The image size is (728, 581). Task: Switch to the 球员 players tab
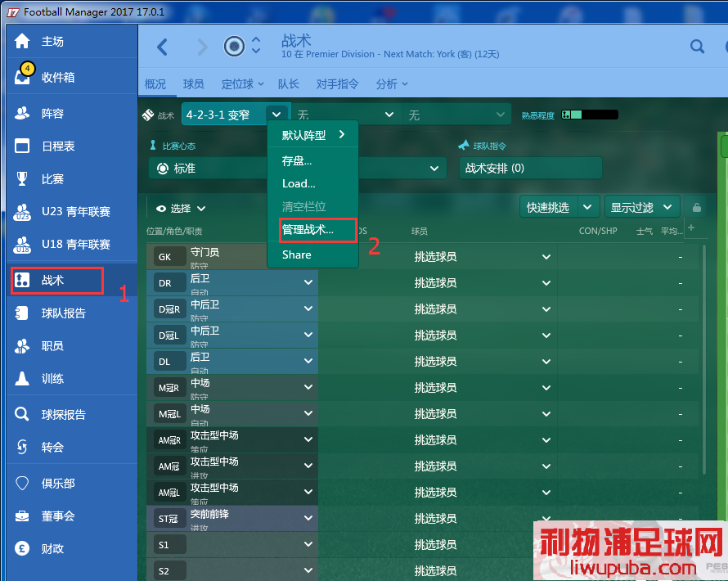193,84
